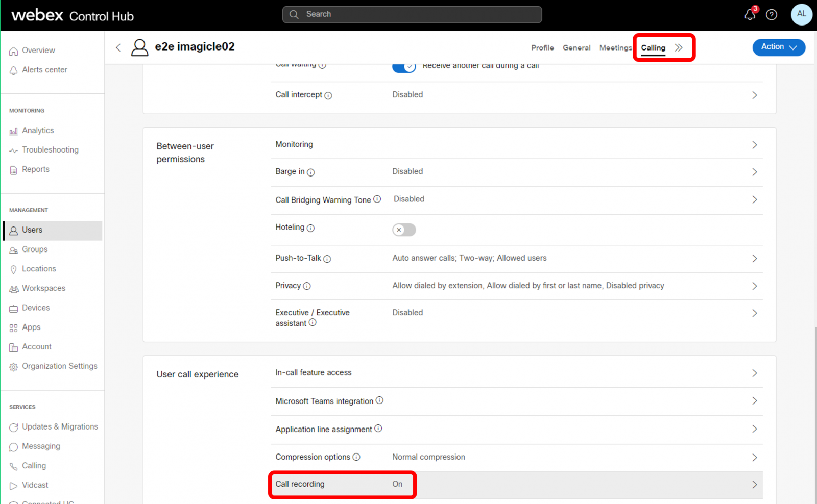
Task: Click the help question mark icon
Action: point(771,15)
